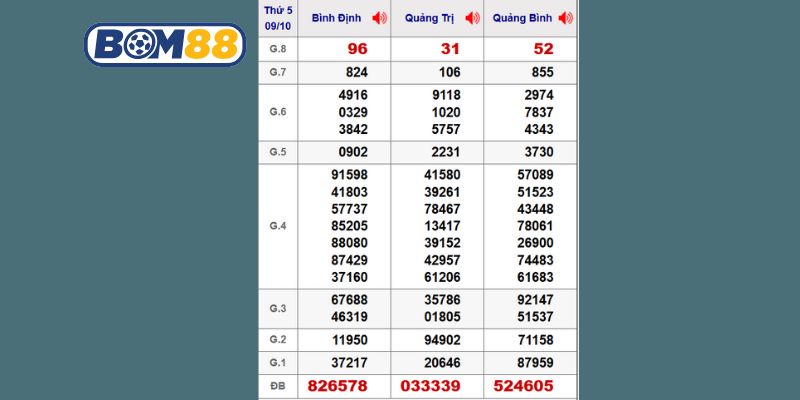800x400 pixels.
Task: Select G.6 number 4916
Action: pos(353,95)
